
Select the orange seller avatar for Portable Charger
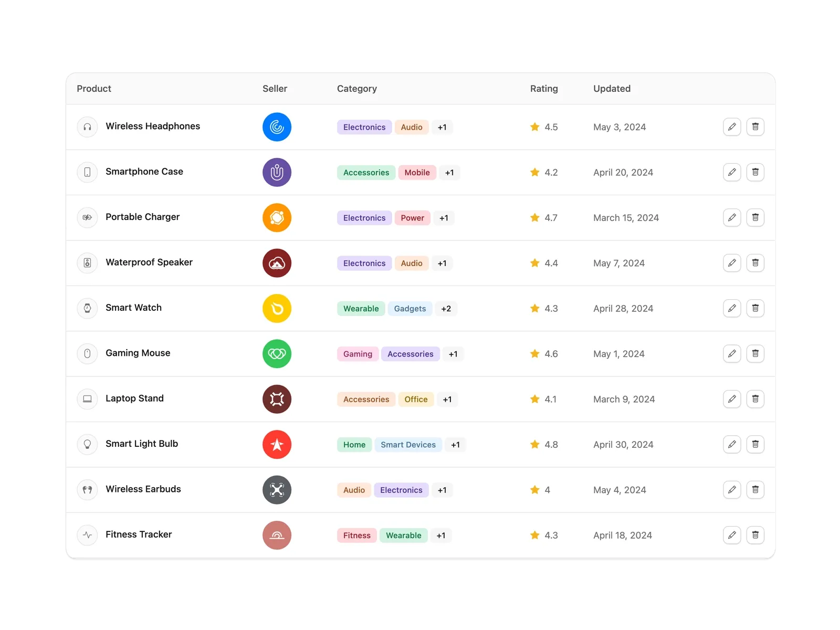[277, 218]
